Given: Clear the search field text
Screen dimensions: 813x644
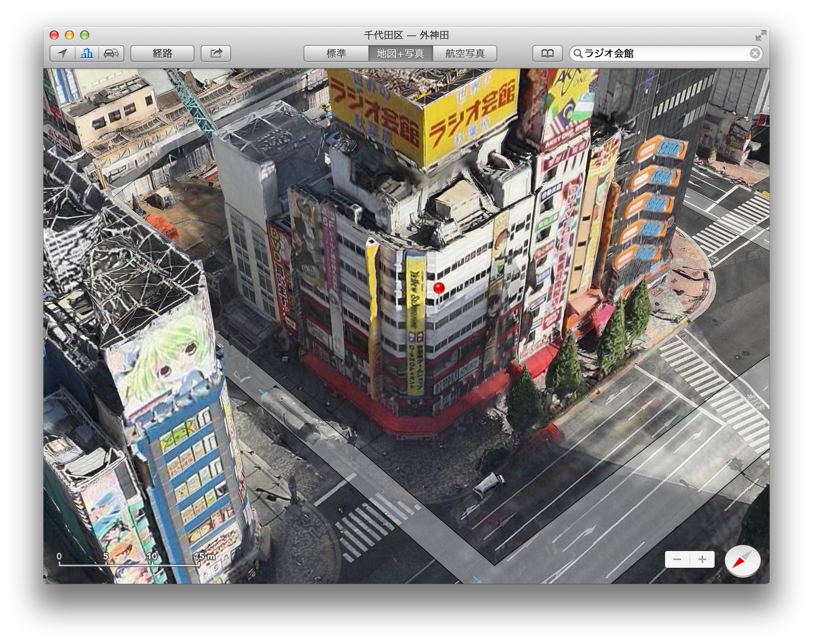Looking at the screenshot, I should 755,53.
